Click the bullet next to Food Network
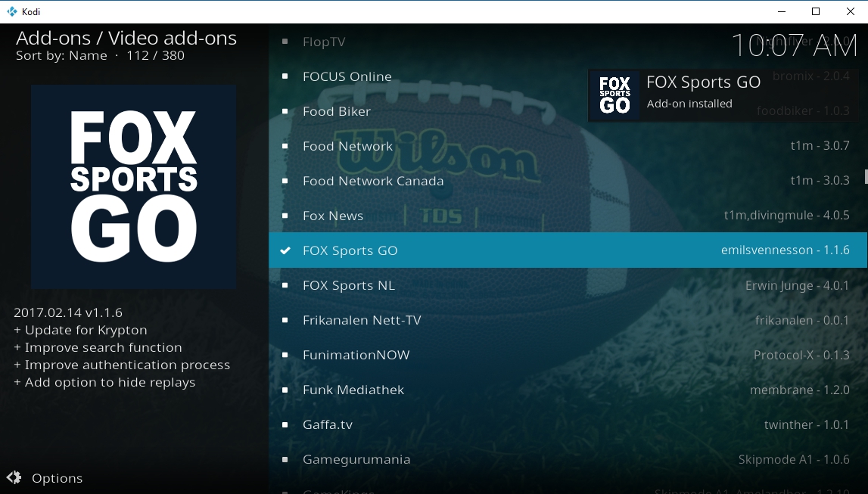The image size is (868, 494). click(285, 146)
